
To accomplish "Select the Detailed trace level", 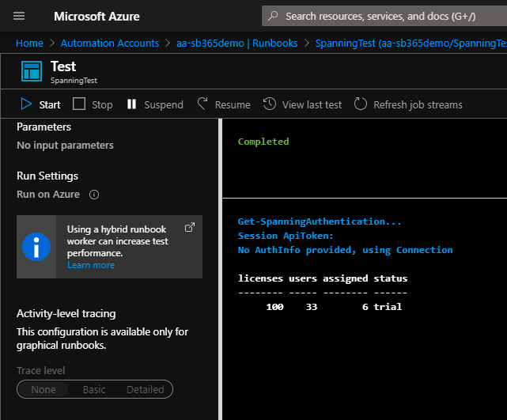I will point(146,389).
